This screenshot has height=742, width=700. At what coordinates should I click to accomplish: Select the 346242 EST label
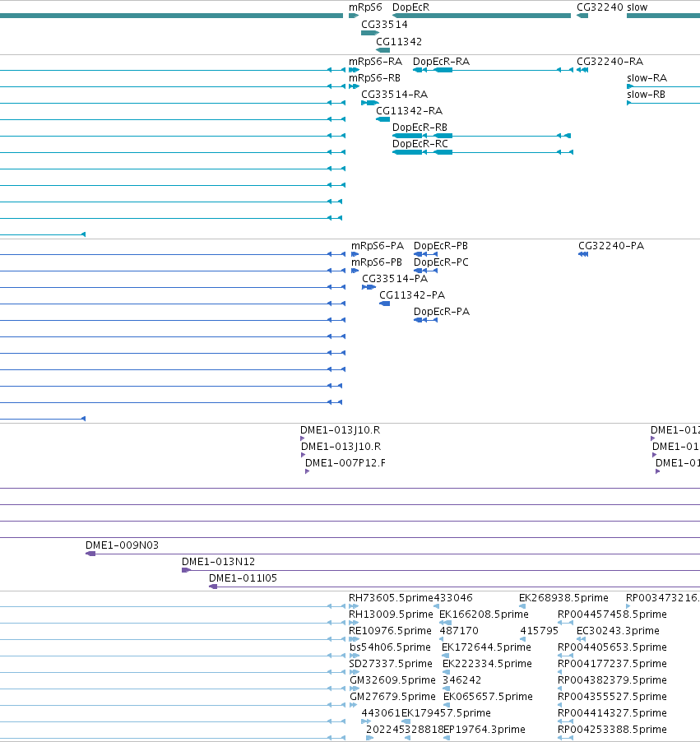point(461,680)
